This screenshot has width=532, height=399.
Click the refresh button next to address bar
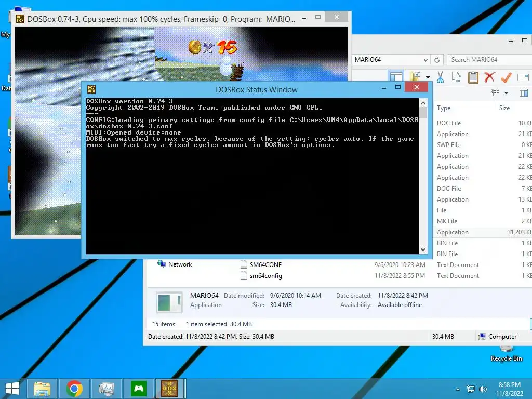pyautogui.click(x=437, y=60)
